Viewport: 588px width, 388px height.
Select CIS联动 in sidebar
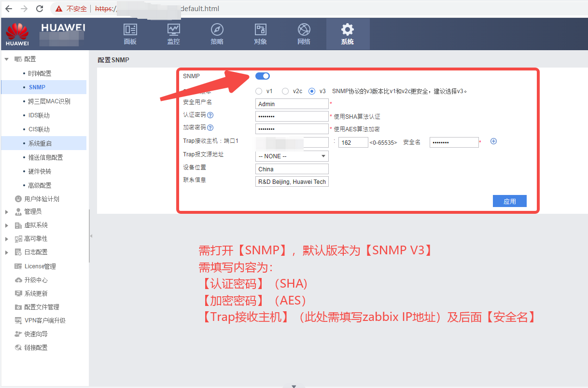pyautogui.click(x=39, y=129)
